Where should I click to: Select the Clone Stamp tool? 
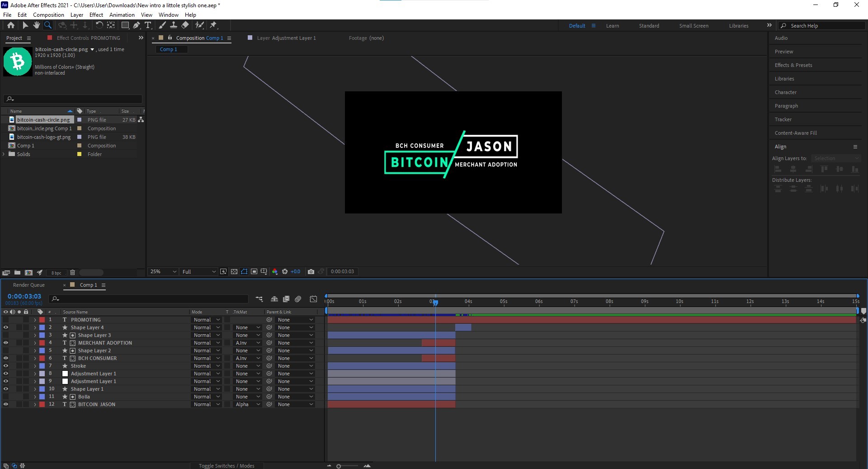[173, 25]
